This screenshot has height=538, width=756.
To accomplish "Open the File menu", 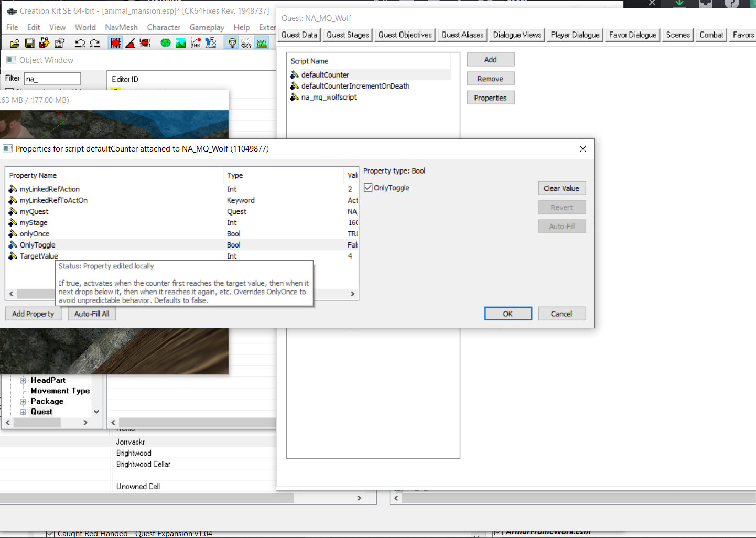I will (12, 27).
